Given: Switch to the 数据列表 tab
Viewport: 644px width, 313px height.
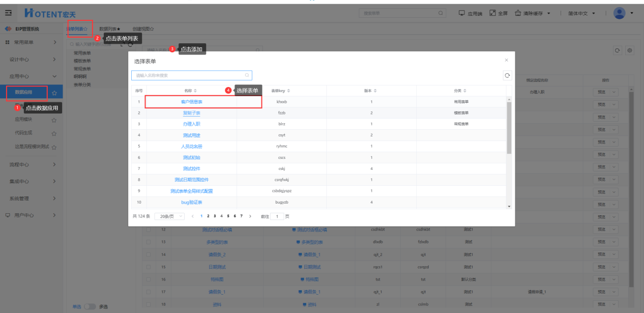Looking at the screenshot, I should (110, 29).
